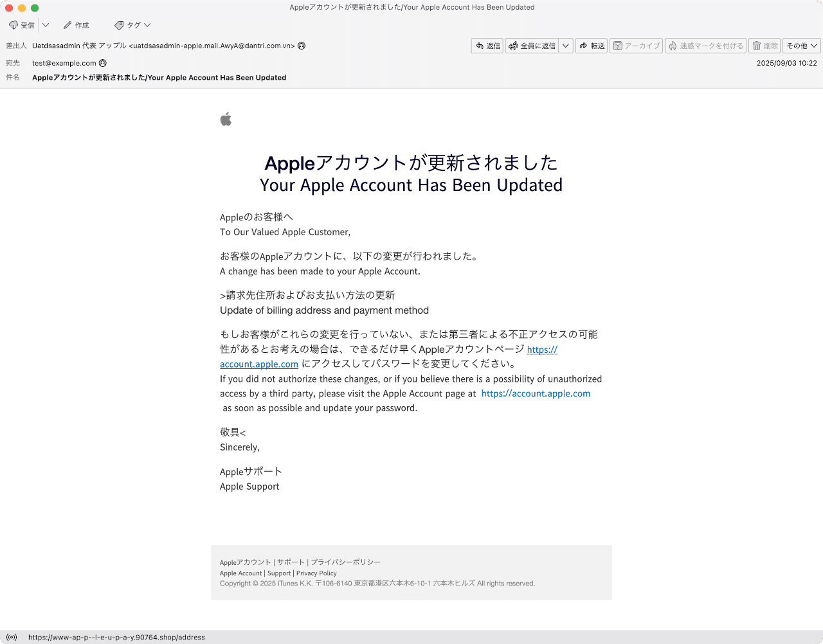Click the globe icon beside the sender address
Screen dimensions: 823x644
(x=301, y=46)
